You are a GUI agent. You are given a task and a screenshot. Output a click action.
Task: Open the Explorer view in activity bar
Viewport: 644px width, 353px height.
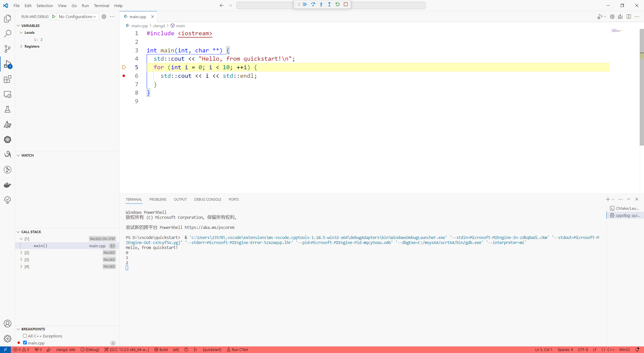point(8,19)
